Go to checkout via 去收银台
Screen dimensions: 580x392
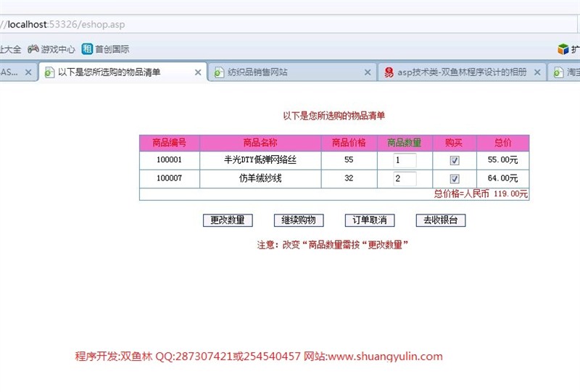441,220
